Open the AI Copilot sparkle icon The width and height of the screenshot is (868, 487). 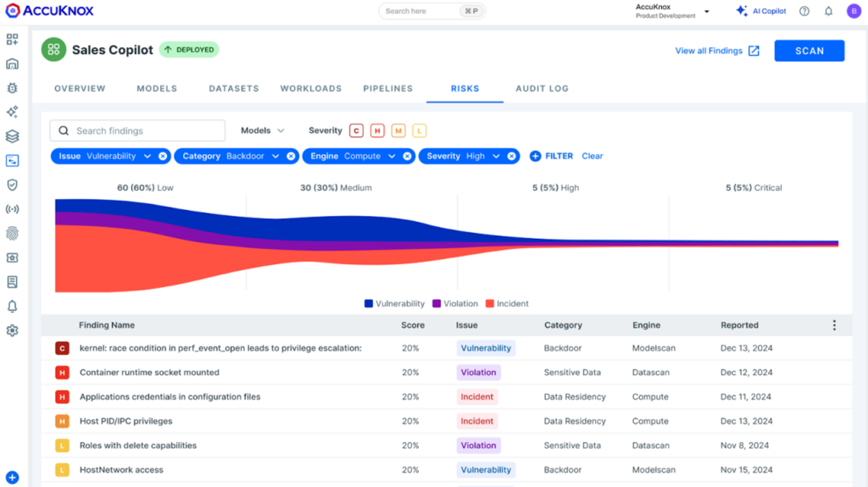point(742,11)
